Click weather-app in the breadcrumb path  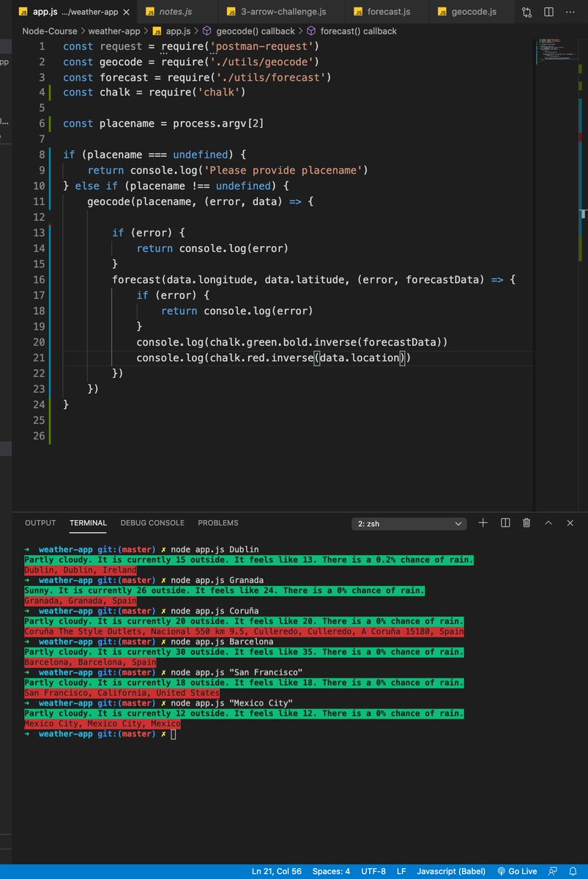115,31
